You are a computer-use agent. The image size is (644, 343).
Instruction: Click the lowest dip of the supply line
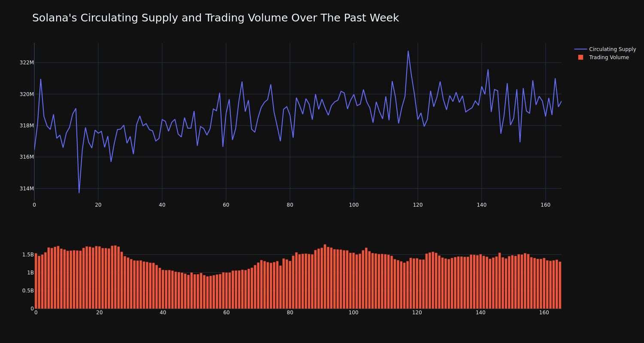tap(79, 193)
